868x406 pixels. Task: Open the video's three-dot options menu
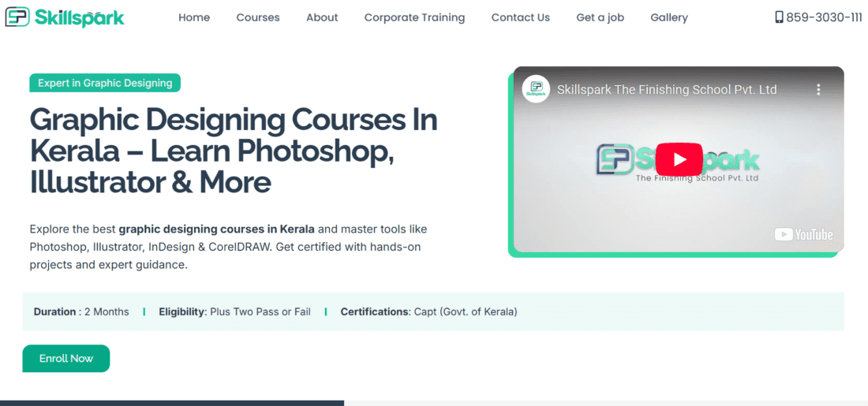pos(818,90)
